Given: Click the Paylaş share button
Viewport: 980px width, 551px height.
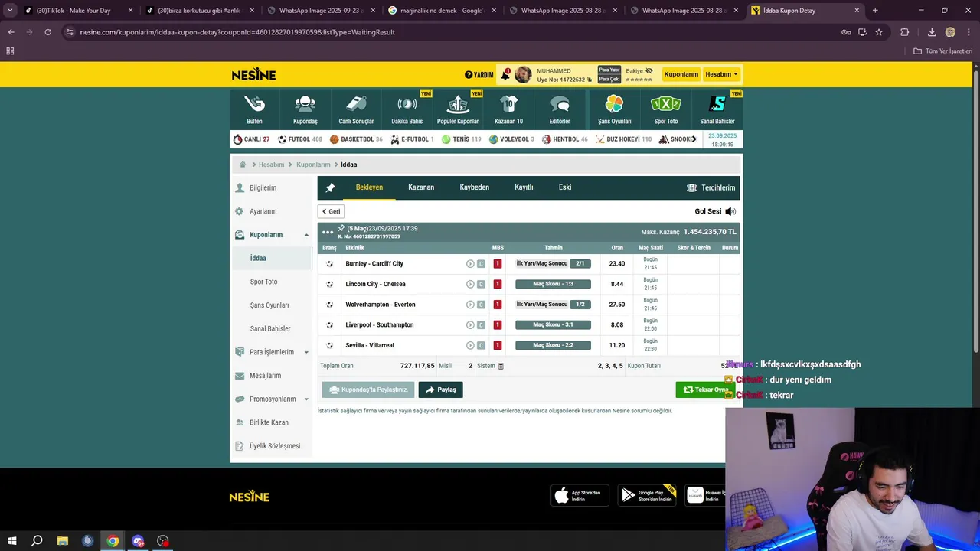Looking at the screenshot, I should point(440,390).
